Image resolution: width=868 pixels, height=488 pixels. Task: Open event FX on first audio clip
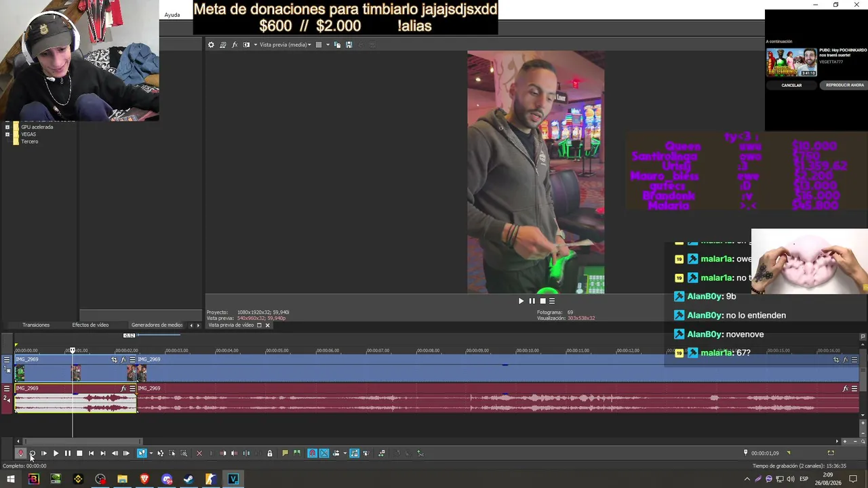tap(123, 388)
